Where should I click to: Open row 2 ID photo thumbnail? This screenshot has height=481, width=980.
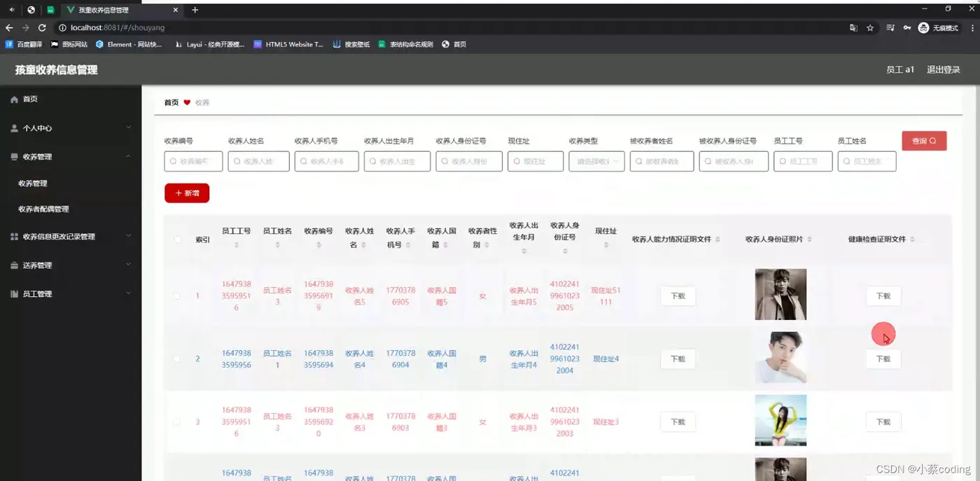click(780, 358)
